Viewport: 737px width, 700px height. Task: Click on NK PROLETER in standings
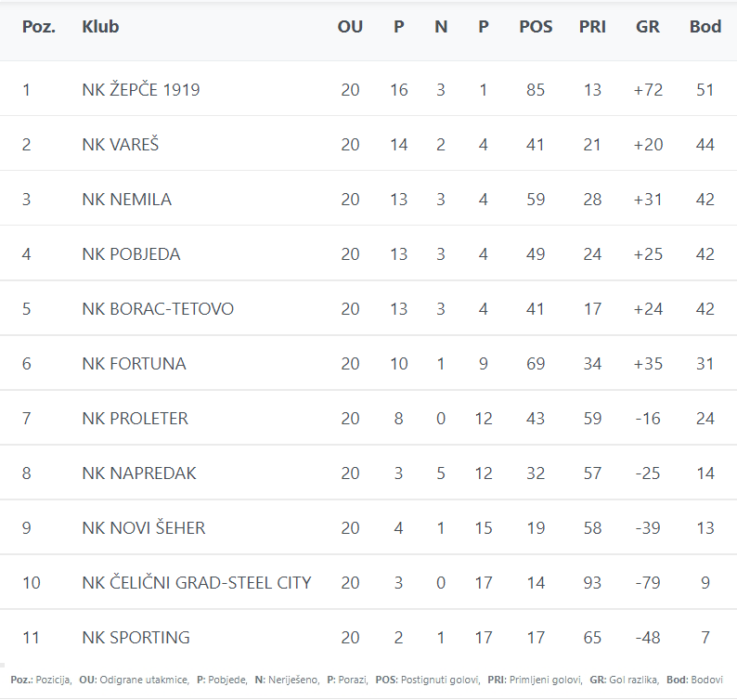pos(135,419)
